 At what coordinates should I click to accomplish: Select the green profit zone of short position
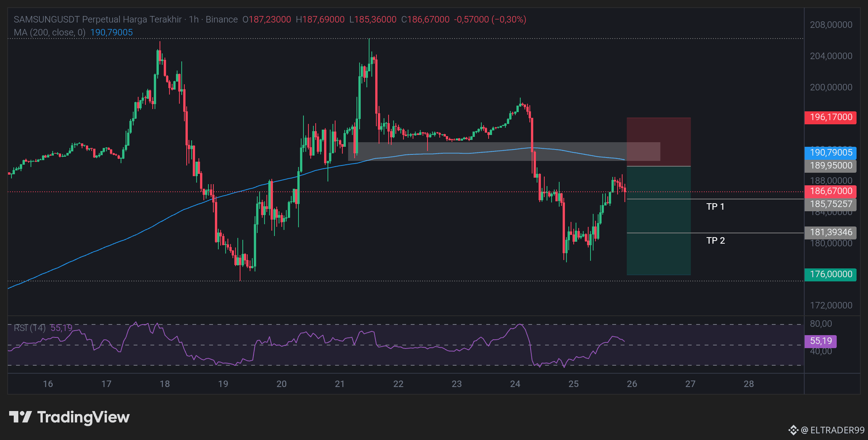[658, 221]
